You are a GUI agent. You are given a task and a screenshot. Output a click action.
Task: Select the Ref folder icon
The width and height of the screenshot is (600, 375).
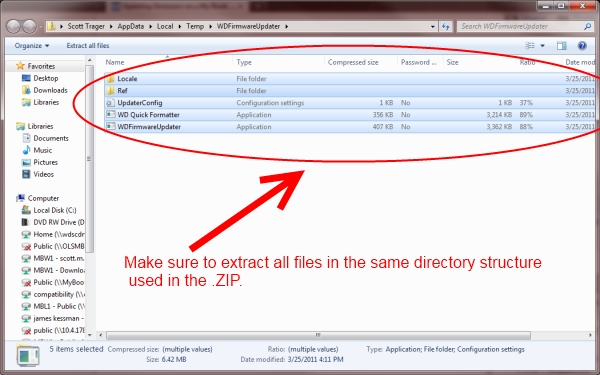point(111,91)
